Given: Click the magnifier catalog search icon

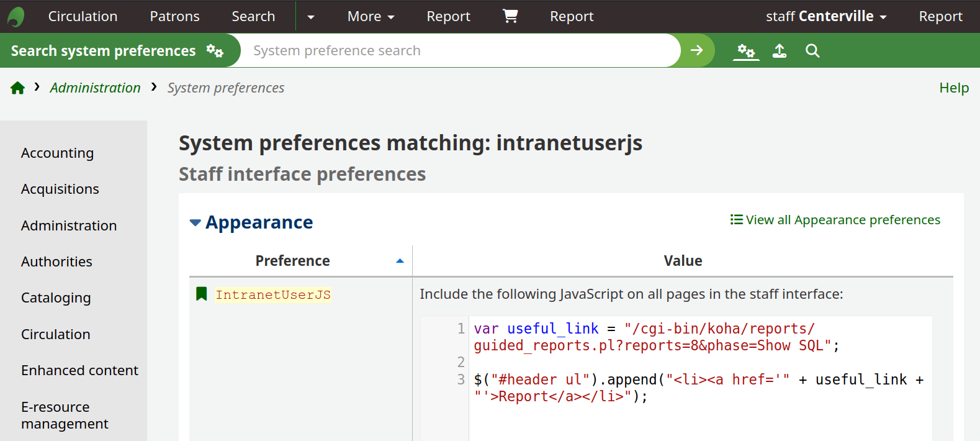Looking at the screenshot, I should click(812, 51).
